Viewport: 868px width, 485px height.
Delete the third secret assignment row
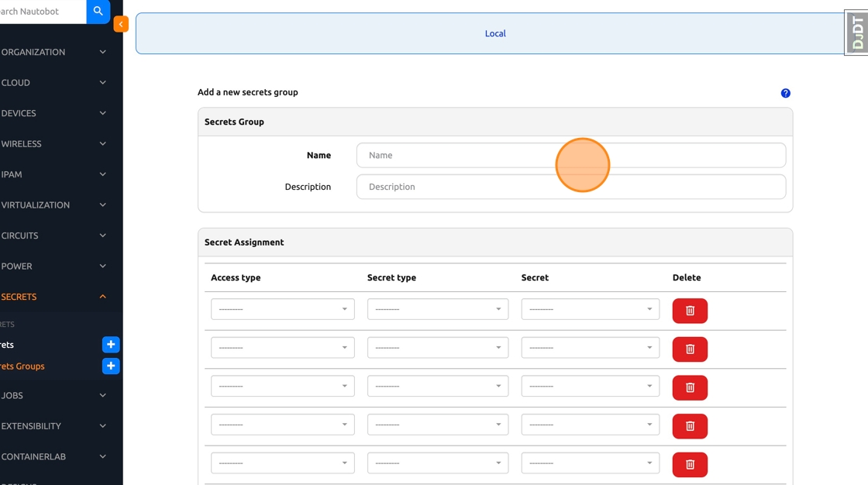point(689,387)
